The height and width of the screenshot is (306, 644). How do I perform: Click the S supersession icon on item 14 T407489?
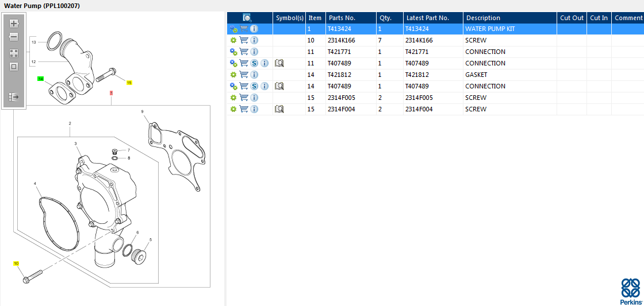point(254,86)
